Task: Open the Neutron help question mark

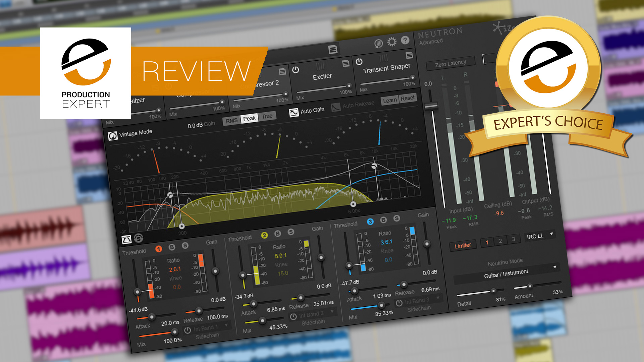Action: 405,40
